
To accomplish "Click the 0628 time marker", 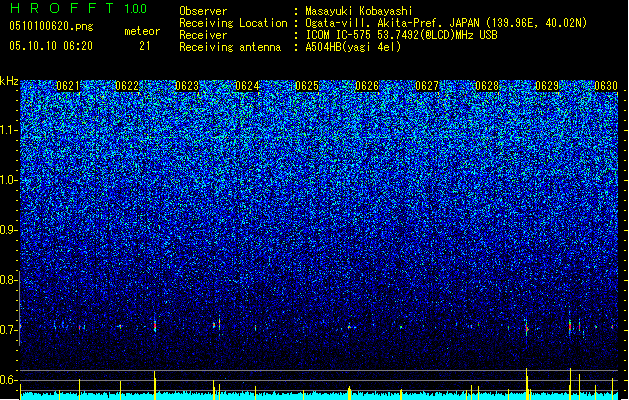I will coord(487,86).
